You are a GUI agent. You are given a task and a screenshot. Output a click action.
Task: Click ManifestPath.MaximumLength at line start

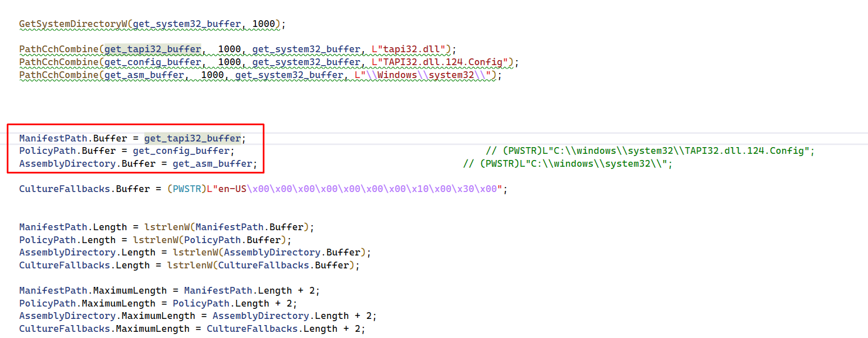(x=93, y=291)
